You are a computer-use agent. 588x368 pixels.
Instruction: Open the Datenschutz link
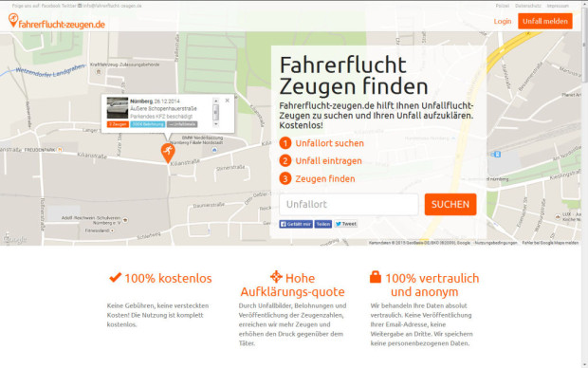(x=528, y=6)
